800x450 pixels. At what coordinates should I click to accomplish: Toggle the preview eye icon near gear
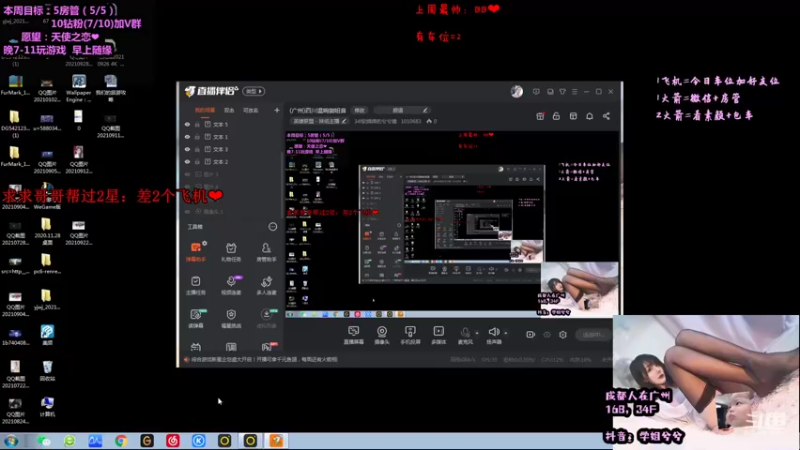tap(547, 335)
